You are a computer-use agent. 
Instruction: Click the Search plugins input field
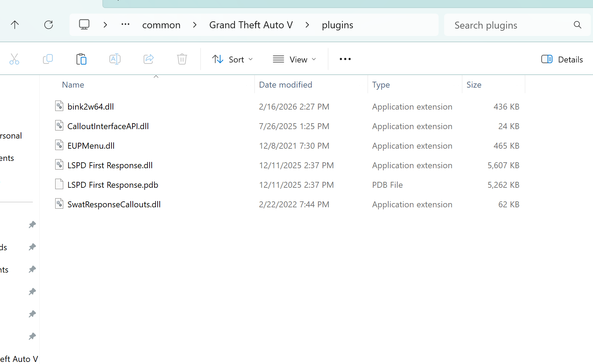tap(510, 25)
